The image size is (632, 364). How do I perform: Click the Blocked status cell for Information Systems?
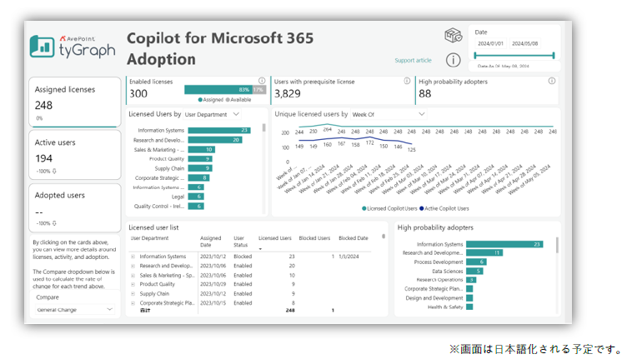point(243,257)
